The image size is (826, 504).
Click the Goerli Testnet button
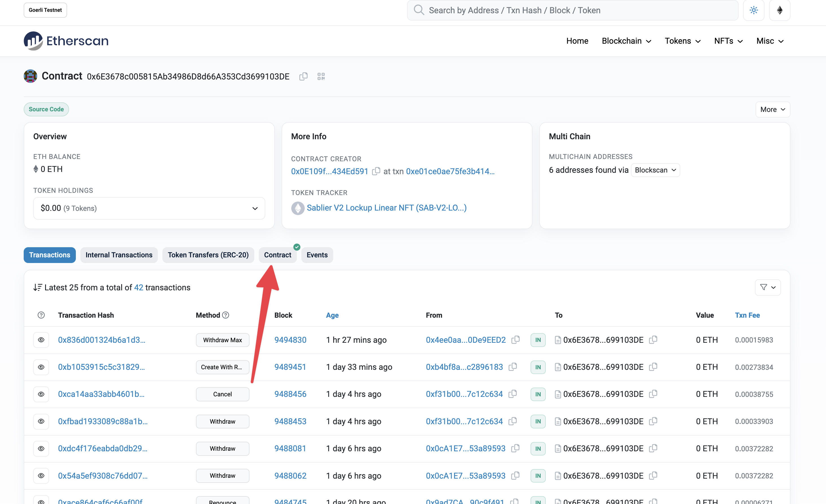coord(45,10)
